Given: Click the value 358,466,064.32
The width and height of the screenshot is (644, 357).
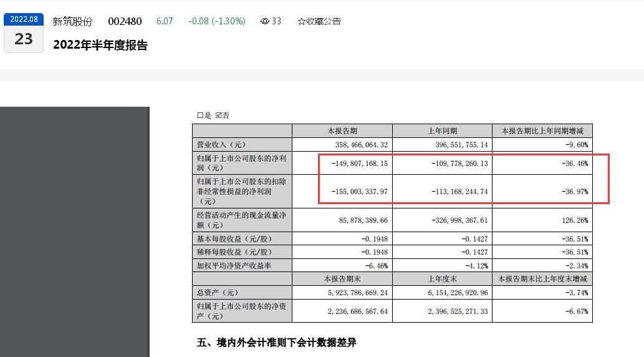Looking at the screenshot, I should tap(362, 145).
